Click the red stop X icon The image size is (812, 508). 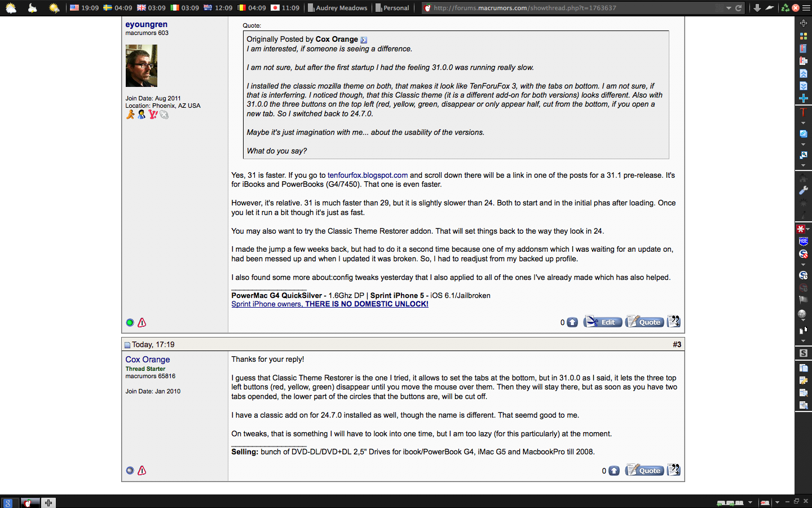[x=795, y=8]
